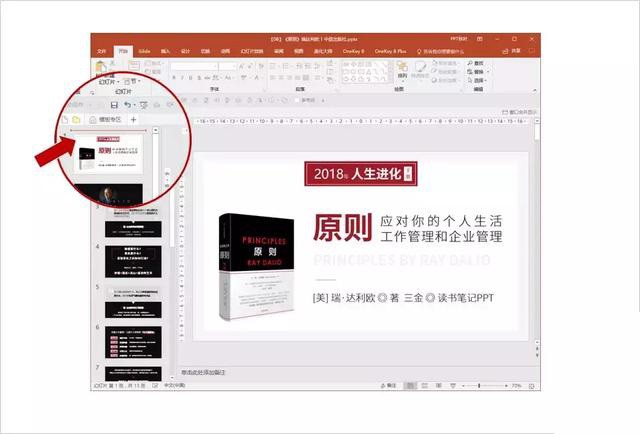
Task: Open the comments icon beside Share
Action: [x=532, y=51]
